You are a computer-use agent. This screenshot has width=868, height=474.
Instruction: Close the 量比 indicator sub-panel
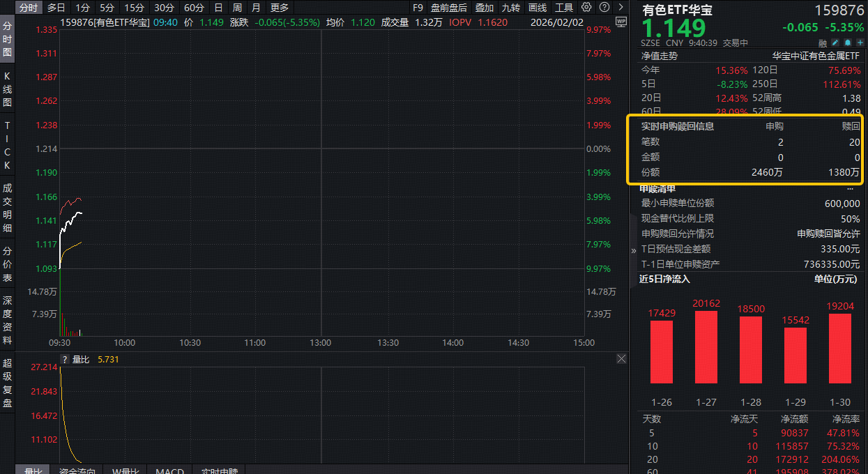pos(621,359)
